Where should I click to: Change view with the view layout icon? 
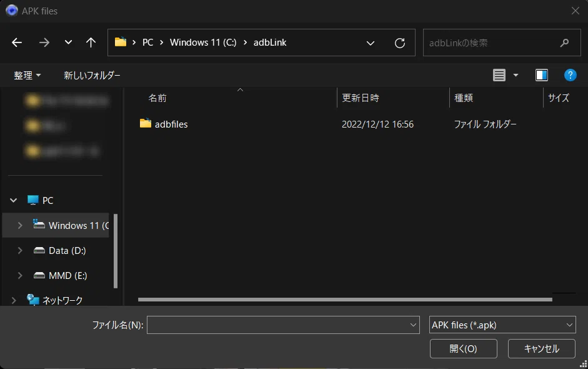tap(499, 75)
